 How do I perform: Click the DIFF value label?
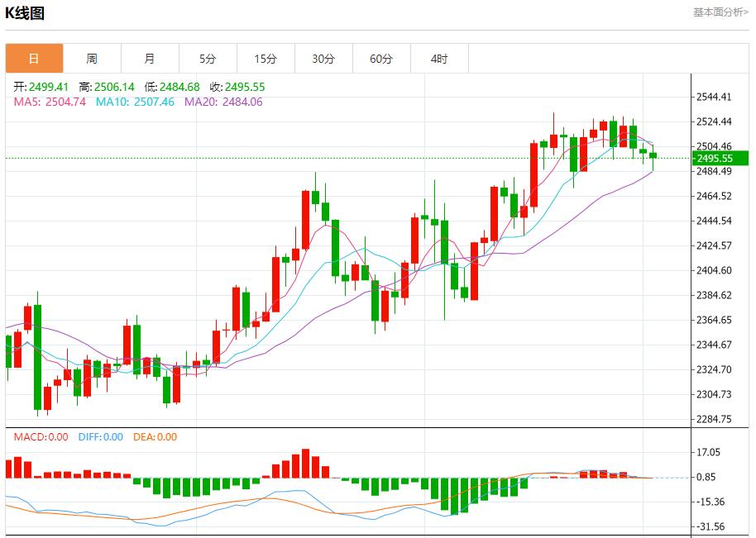point(100,437)
